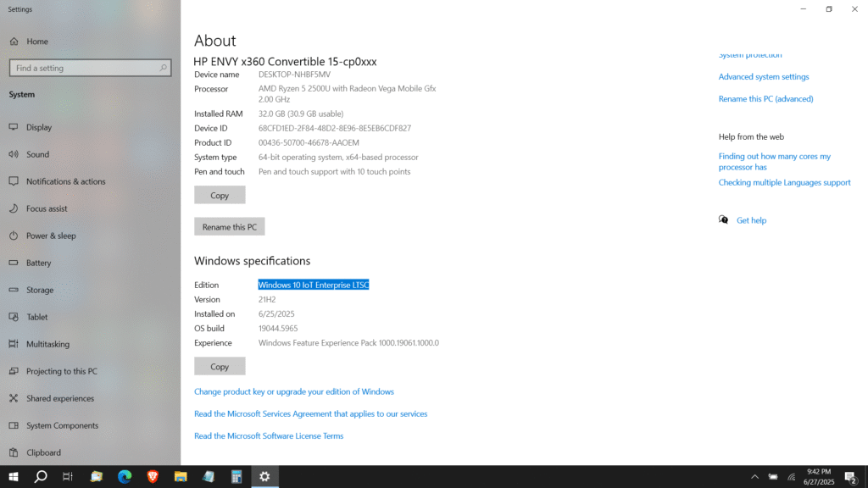The image size is (868, 488).
Task: Select the Focus assist moon icon
Action: coord(14,208)
